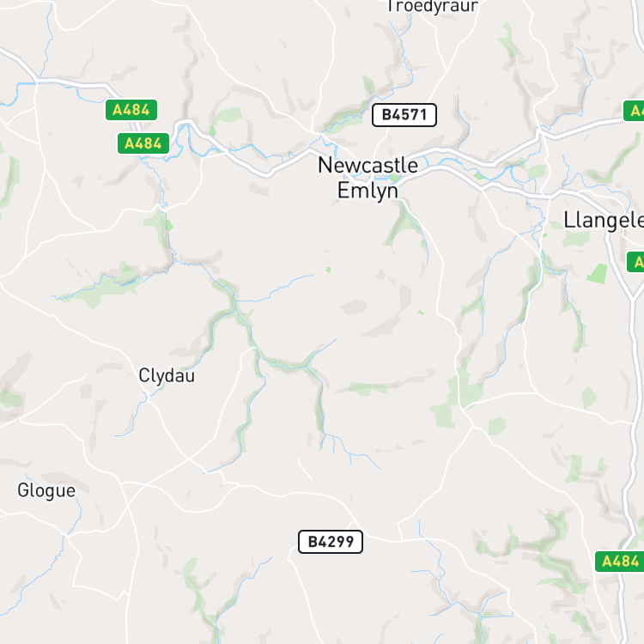Click the upper A484 road shield

click(131, 110)
